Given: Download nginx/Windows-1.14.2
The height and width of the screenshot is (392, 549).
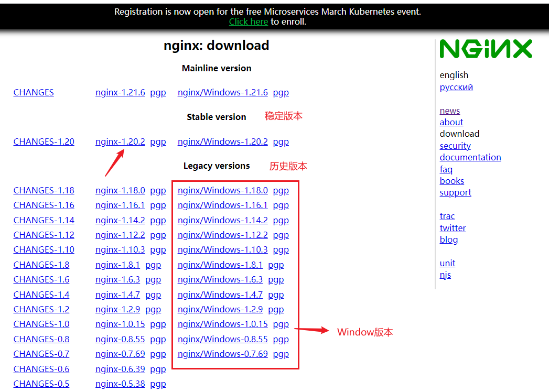Looking at the screenshot, I should click(x=223, y=221).
